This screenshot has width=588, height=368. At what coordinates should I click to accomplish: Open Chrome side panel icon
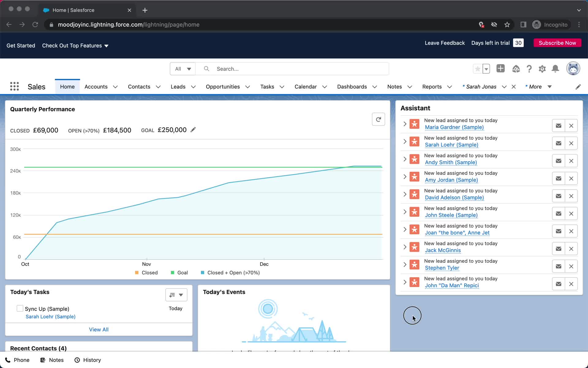(x=523, y=25)
